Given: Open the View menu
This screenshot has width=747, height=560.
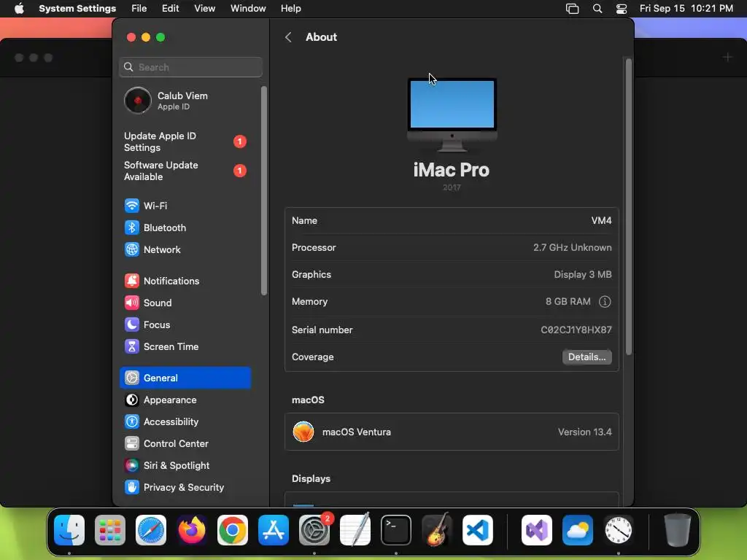Looking at the screenshot, I should [x=204, y=9].
